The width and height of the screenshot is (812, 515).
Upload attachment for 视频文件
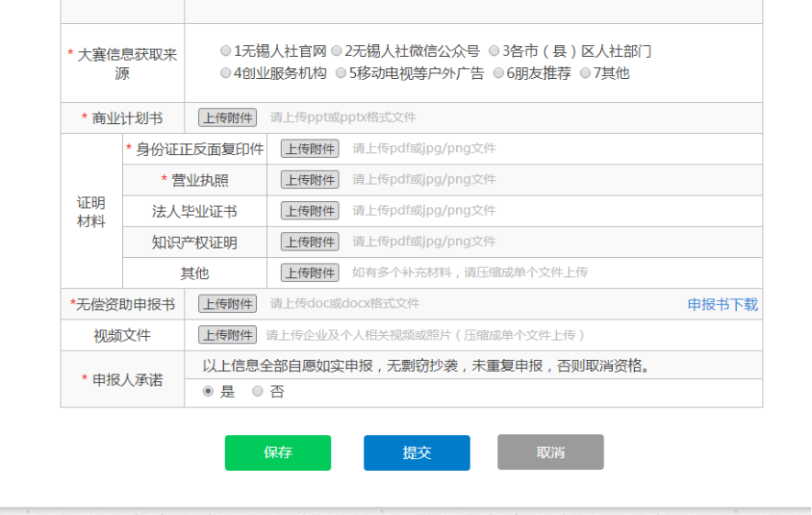click(x=228, y=335)
